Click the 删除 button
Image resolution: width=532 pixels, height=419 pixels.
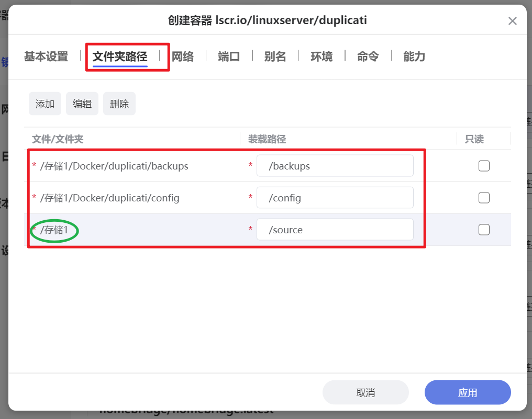(x=119, y=104)
